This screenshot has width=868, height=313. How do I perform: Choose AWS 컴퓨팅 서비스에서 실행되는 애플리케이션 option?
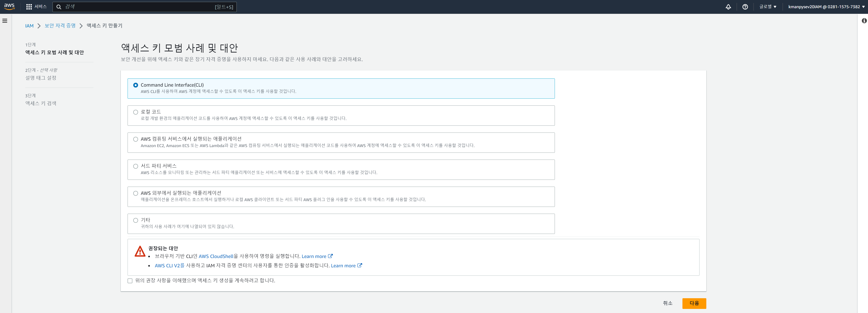[136, 139]
